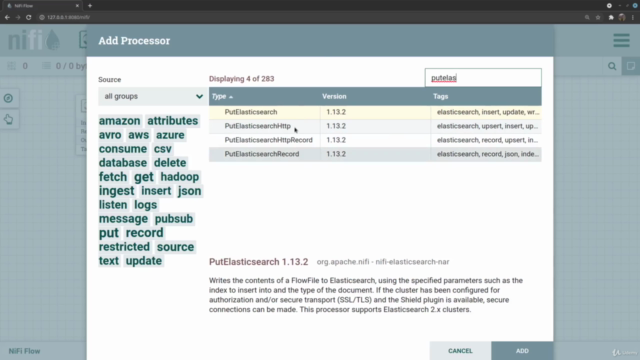Open the NiFi global hamburger menu

[x=621, y=40]
